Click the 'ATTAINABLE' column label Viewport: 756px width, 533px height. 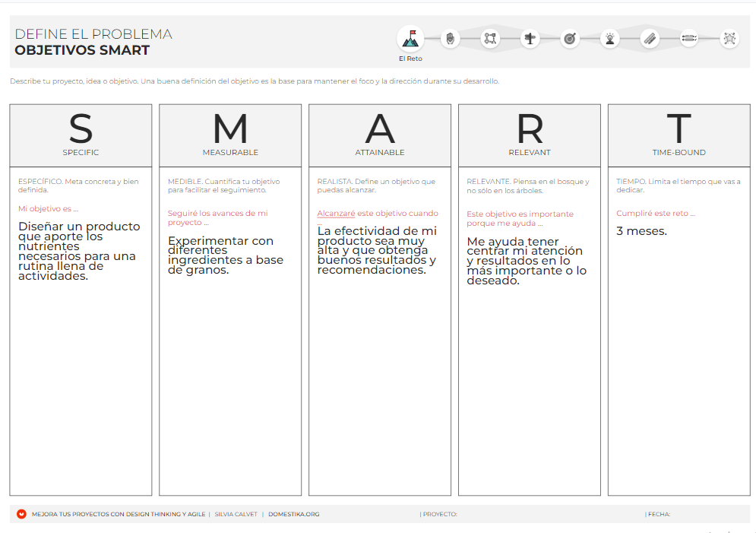(x=380, y=152)
